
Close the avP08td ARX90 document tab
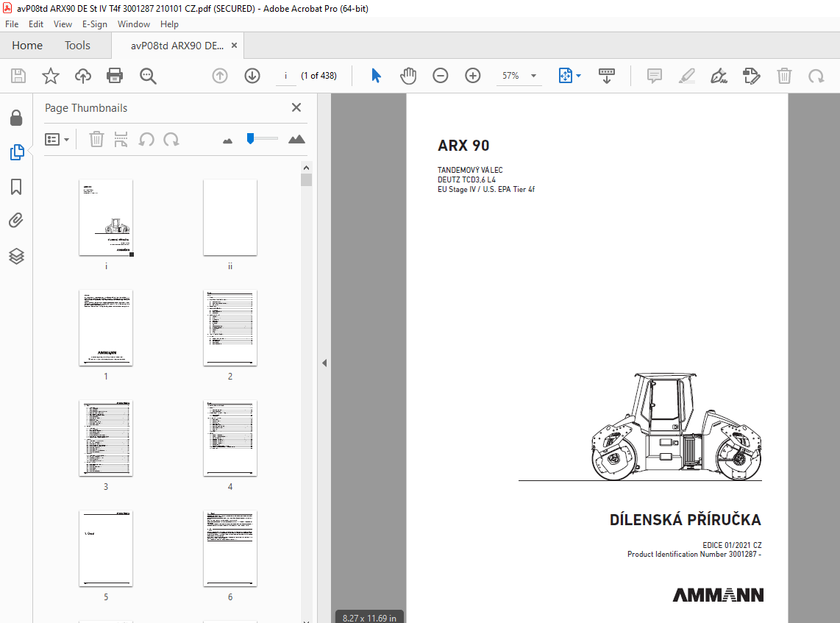coord(234,46)
